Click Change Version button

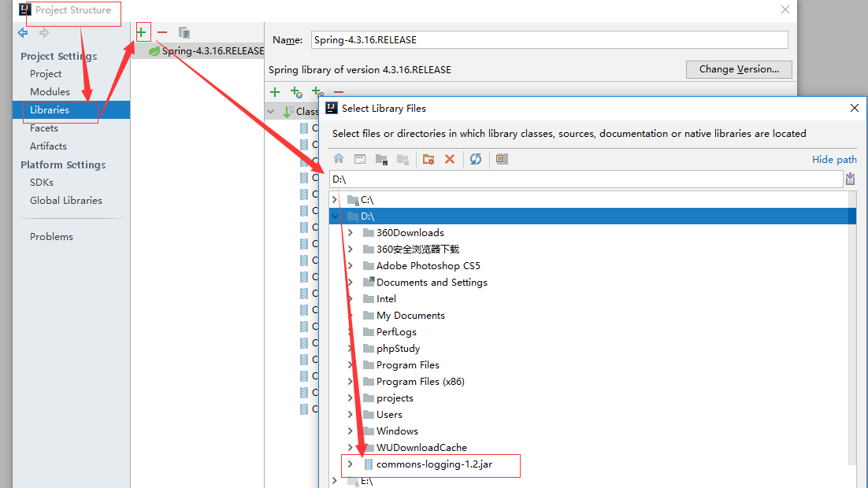739,69
